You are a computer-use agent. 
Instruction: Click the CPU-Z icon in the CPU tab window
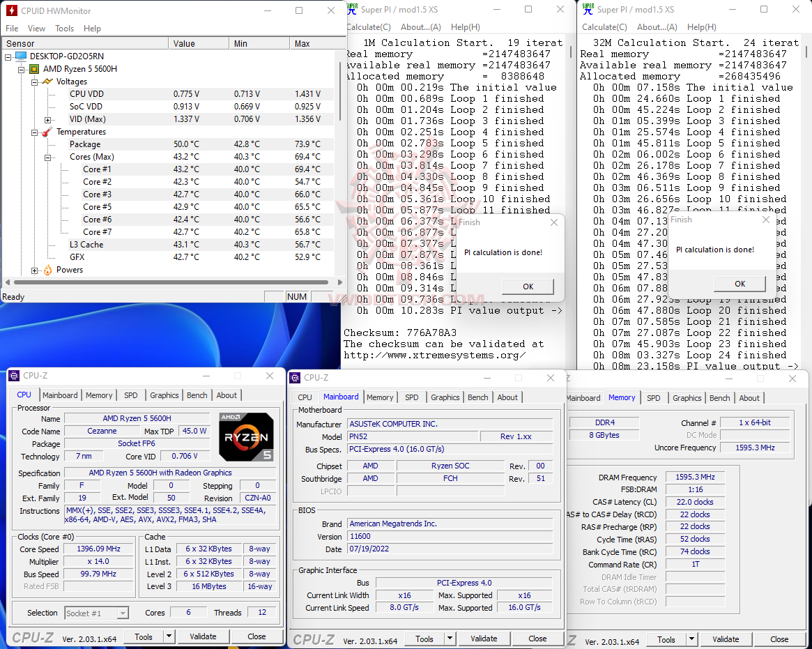tap(15, 376)
